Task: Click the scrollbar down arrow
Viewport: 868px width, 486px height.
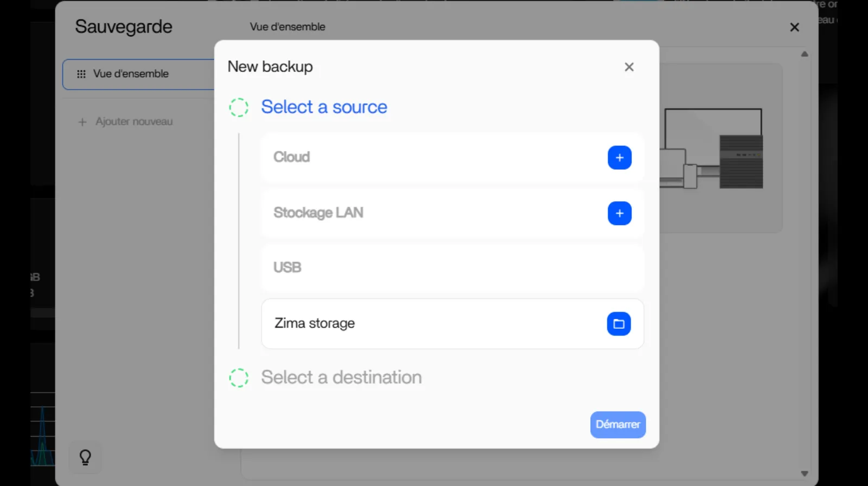Action: click(805, 472)
